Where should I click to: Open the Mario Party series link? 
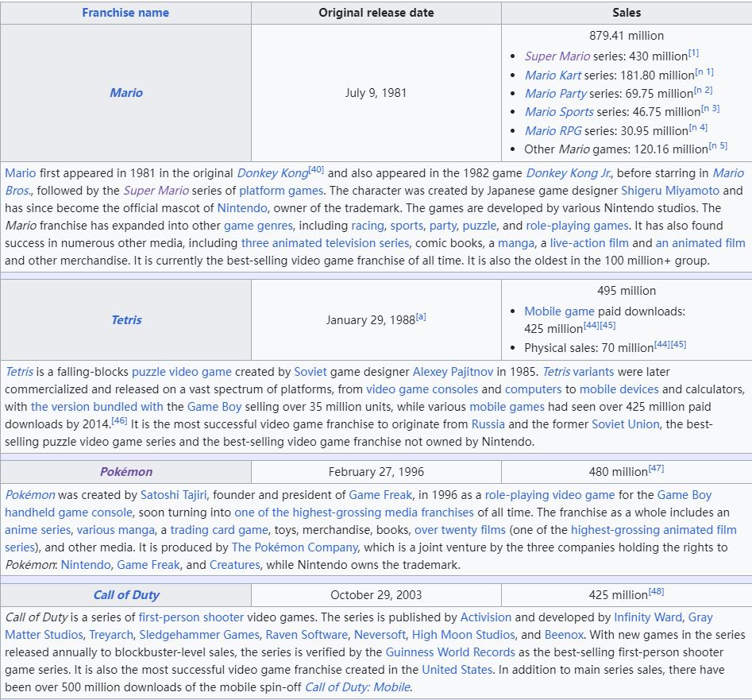pyautogui.click(x=555, y=94)
